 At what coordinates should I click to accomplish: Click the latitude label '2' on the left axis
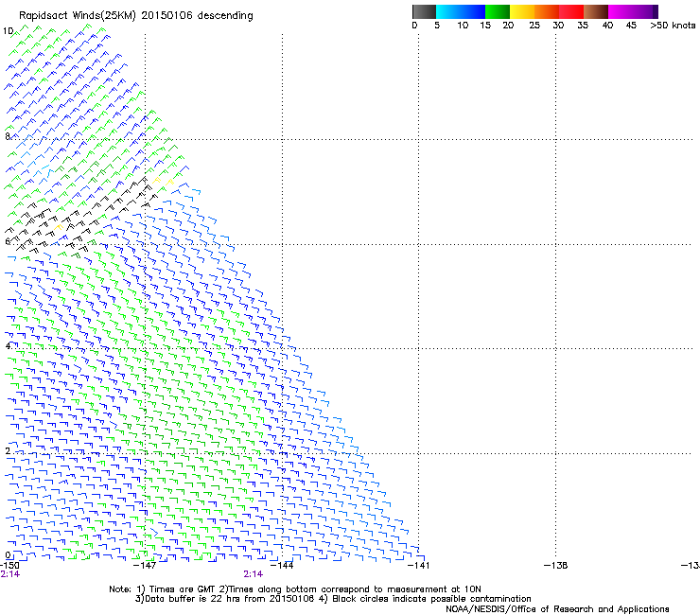coord(8,450)
